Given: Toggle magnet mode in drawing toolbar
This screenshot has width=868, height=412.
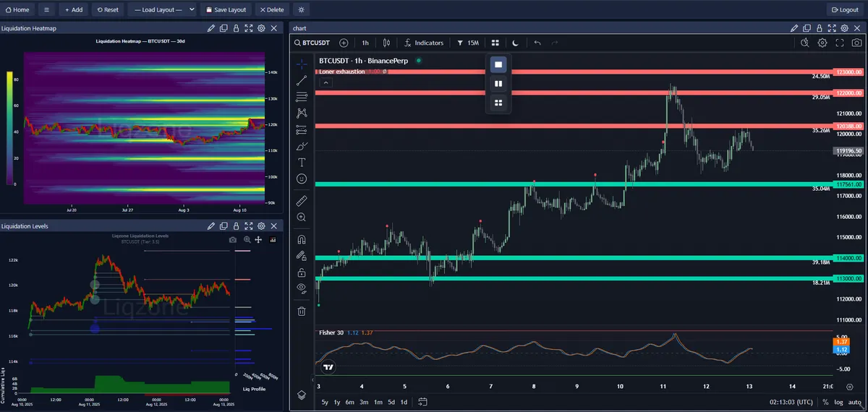Looking at the screenshot, I should (x=302, y=239).
